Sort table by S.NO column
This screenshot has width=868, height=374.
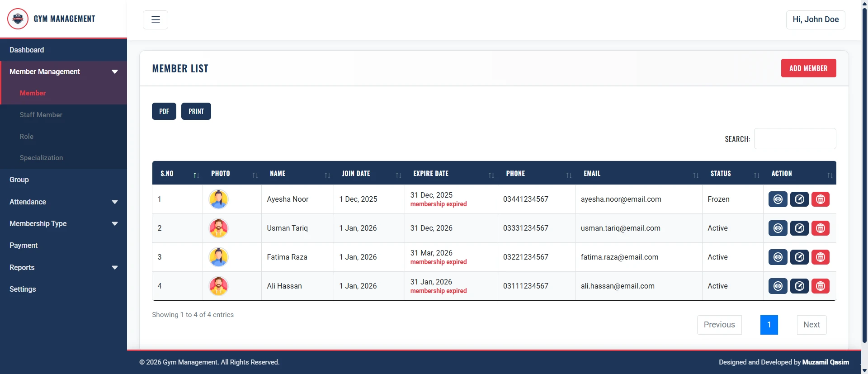pos(177,173)
